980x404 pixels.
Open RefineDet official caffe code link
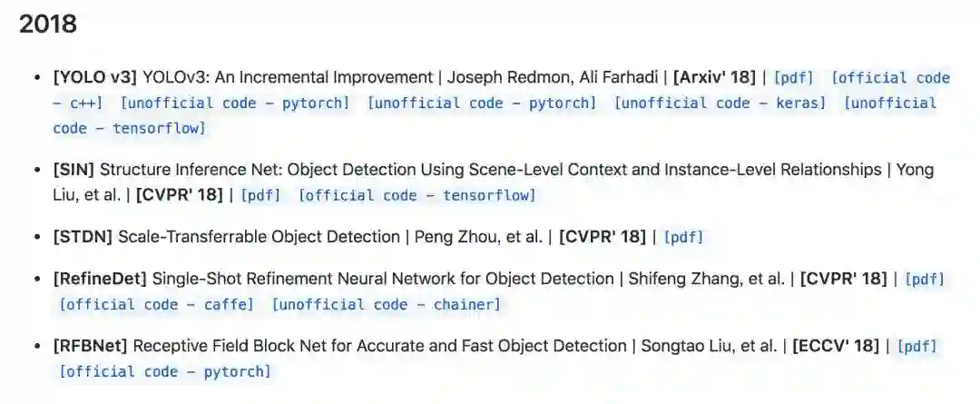(156, 305)
